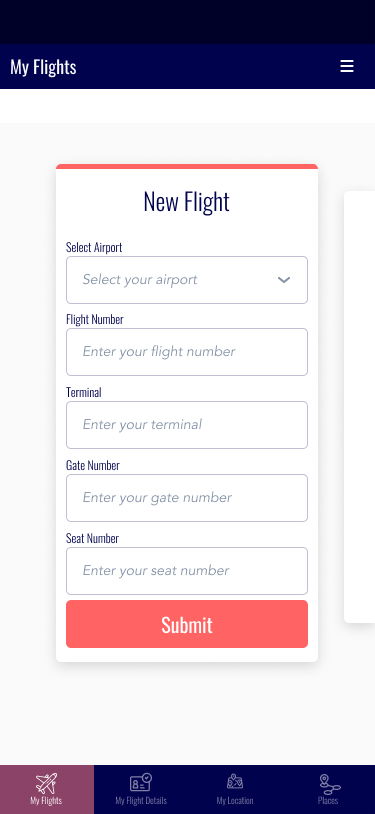Click the New Flight card heading
375x814 pixels.
point(186,202)
